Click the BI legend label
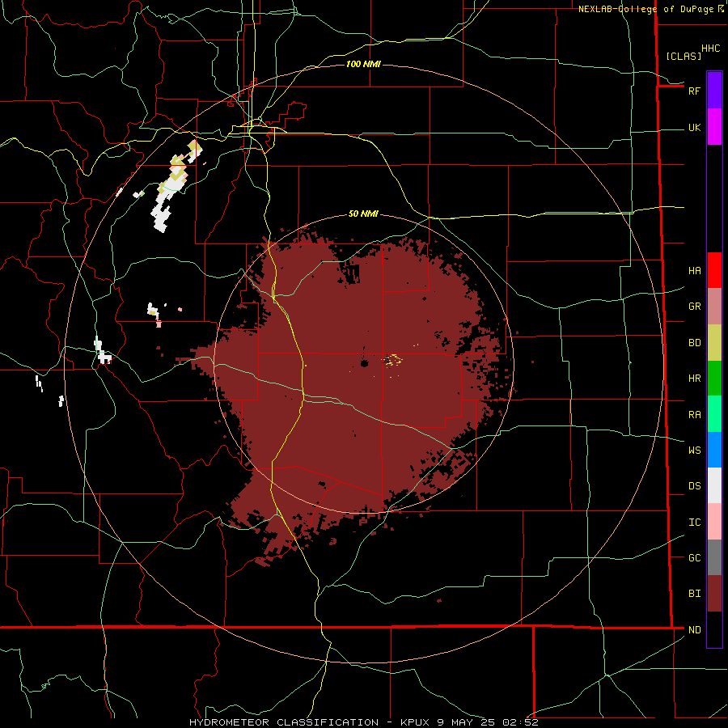 tap(694, 594)
